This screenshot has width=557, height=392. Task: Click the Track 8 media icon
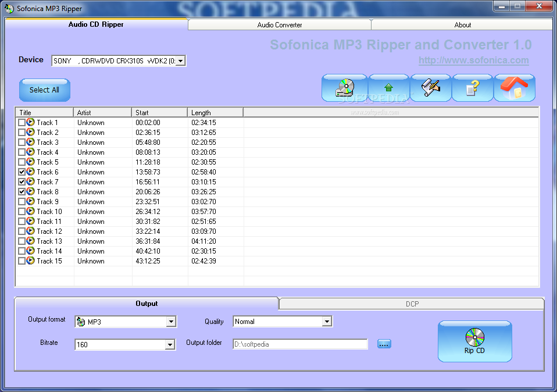point(31,191)
